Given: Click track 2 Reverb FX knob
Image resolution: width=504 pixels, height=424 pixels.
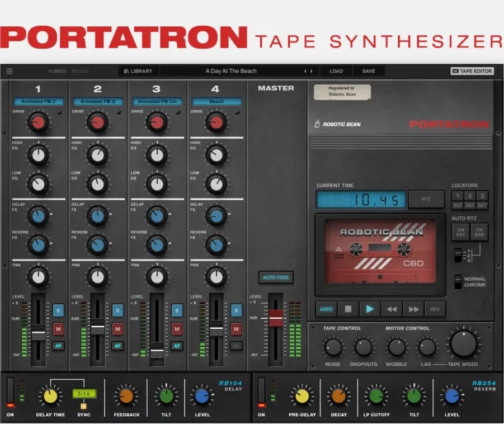Looking at the screenshot, I should pyautogui.click(x=98, y=245).
